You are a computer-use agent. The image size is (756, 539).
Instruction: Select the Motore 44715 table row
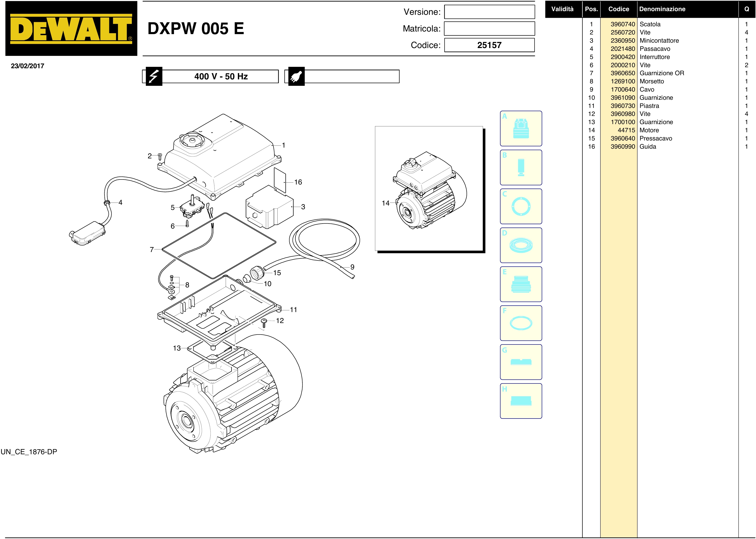tap(649, 130)
